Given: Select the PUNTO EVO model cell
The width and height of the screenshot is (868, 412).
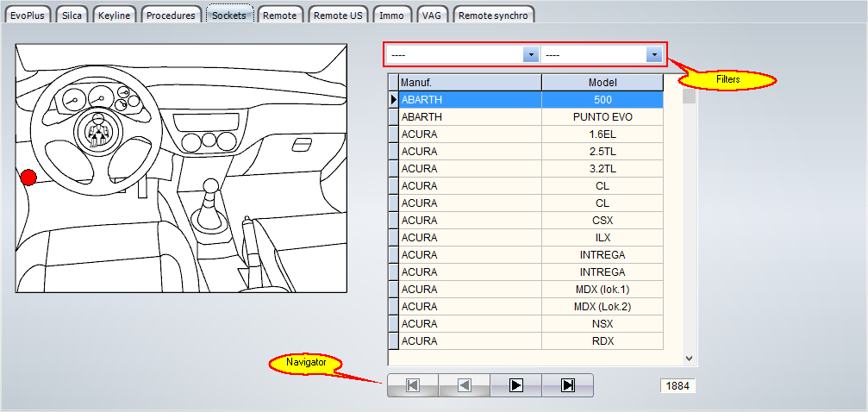Looking at the screenshot, I should coord(603,117).
